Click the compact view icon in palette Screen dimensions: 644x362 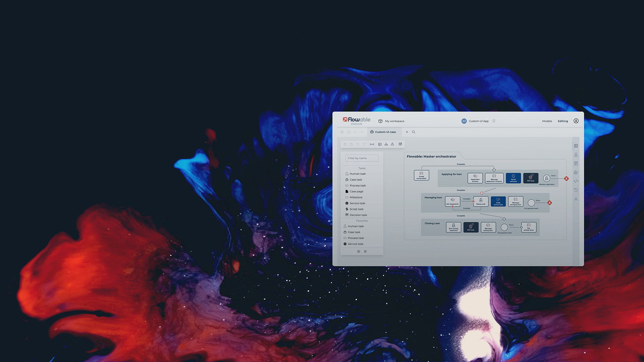coord(365,251)
